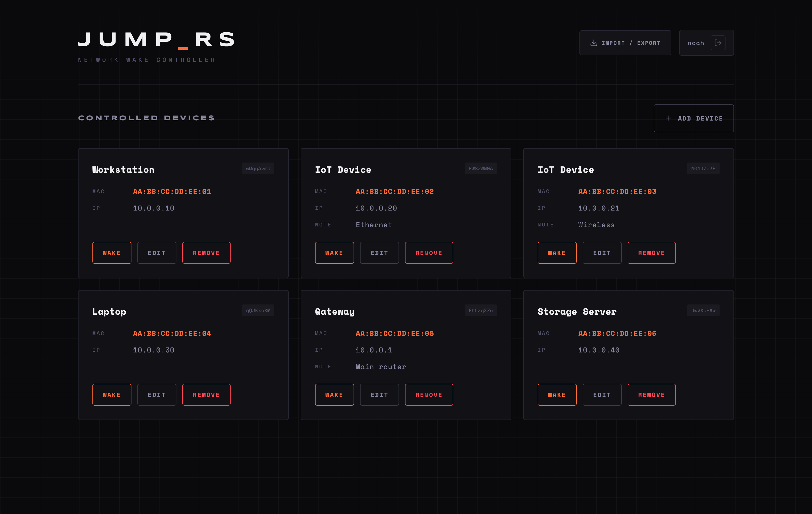Edit the Storage Server
The image size is (812, 514).
click(x=602, y=395)
